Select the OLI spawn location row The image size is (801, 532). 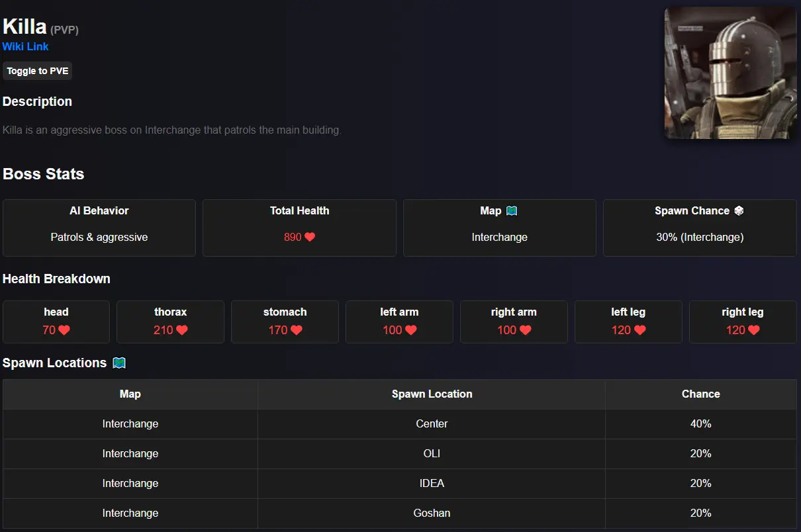(432, 453)
